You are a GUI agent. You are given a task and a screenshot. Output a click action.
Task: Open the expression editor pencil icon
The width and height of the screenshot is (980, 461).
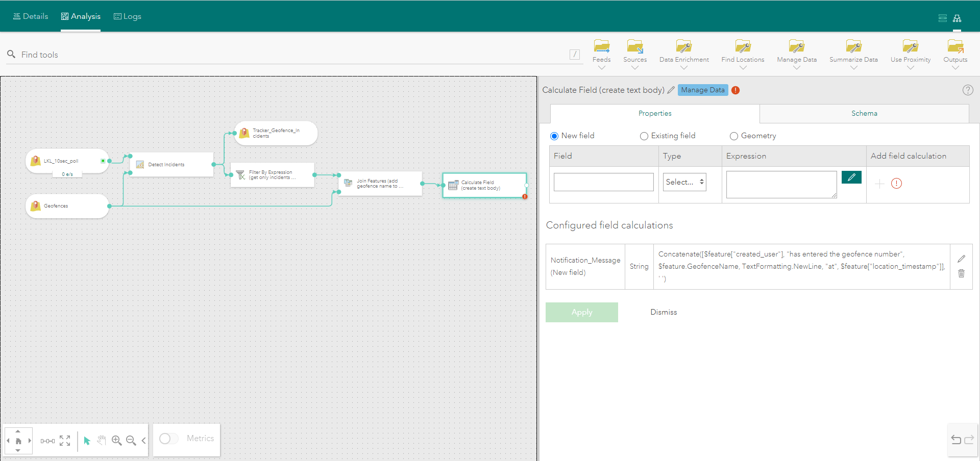click(851, 177)
